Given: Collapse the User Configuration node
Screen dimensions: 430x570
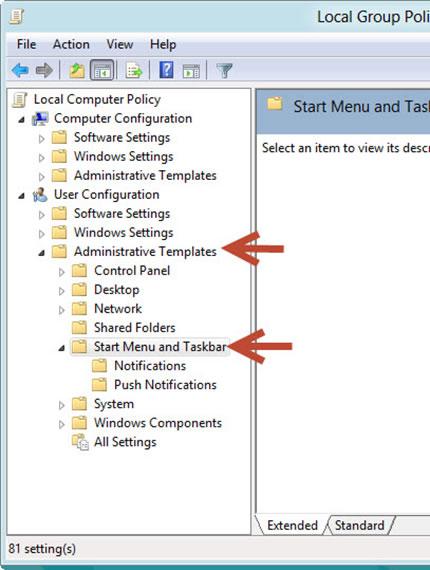Looking at the screenshot, I should pyautogui.click(x=22, y=196).
